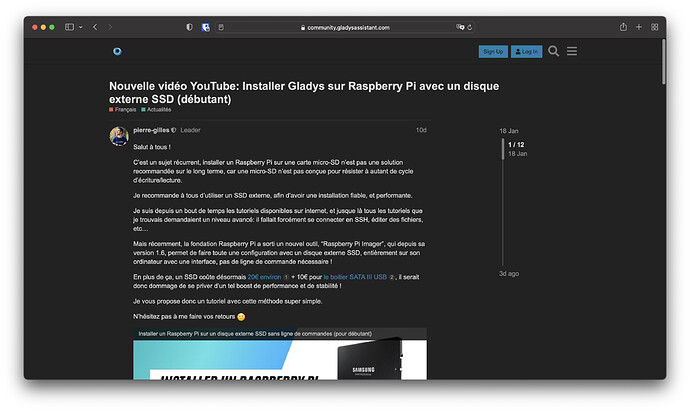690x411 pixels.
Task: Show the reader view page icon
Action: pos(221,27)
